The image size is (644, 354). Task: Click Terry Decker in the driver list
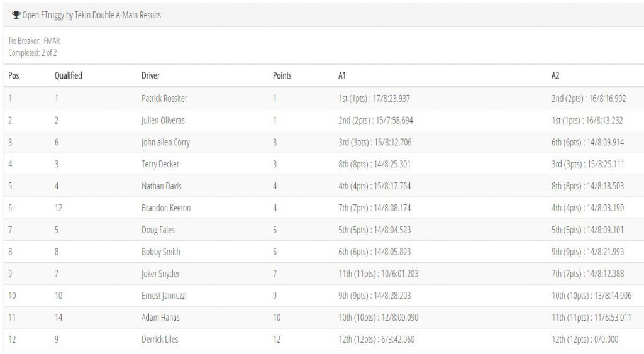[160, 164]
